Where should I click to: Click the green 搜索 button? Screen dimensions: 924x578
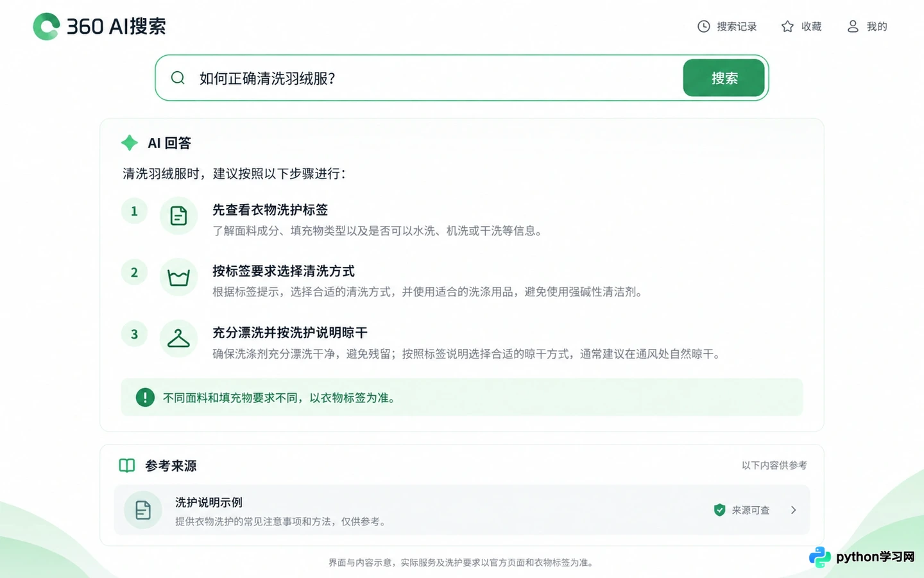[724, 78]
